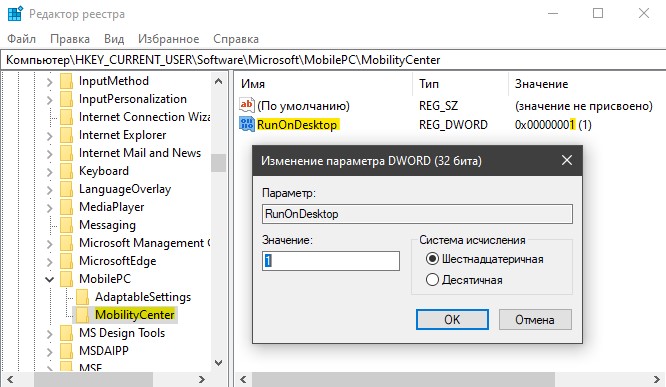Select the AdaptableSettings folder icon

coord(82,297)
